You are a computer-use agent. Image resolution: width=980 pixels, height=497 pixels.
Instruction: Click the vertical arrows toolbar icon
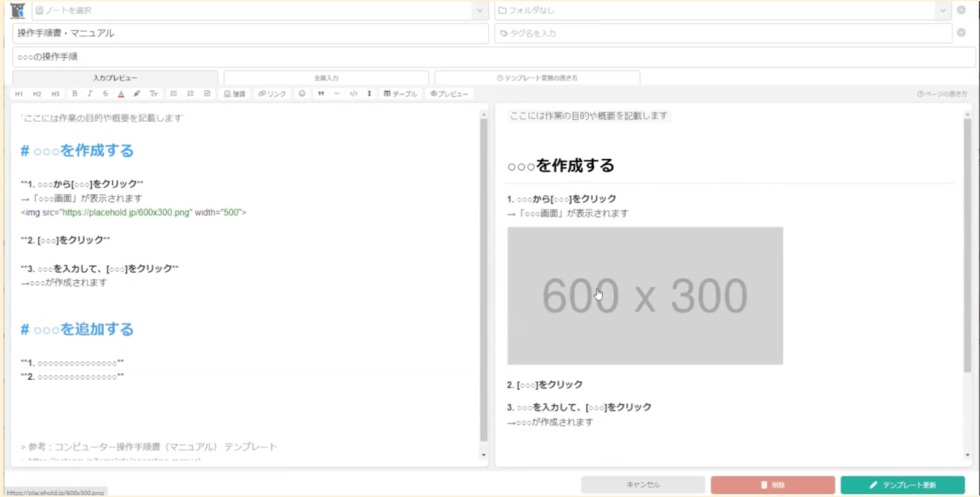coord(369,94)
